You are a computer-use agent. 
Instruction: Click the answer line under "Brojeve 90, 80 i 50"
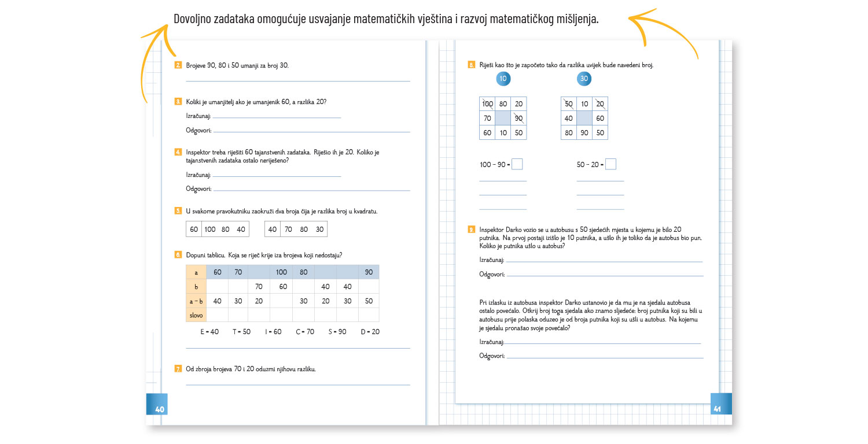coord(298,80)
